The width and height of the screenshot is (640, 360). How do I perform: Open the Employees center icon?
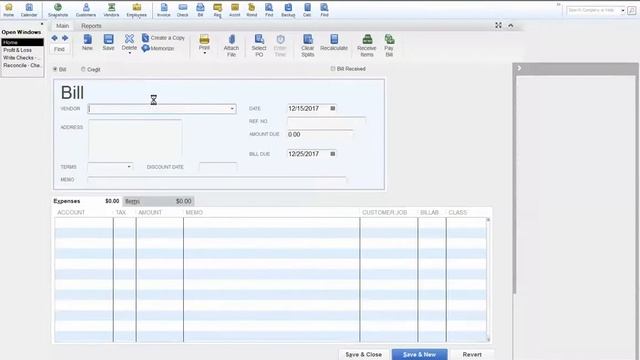[136, 10]
